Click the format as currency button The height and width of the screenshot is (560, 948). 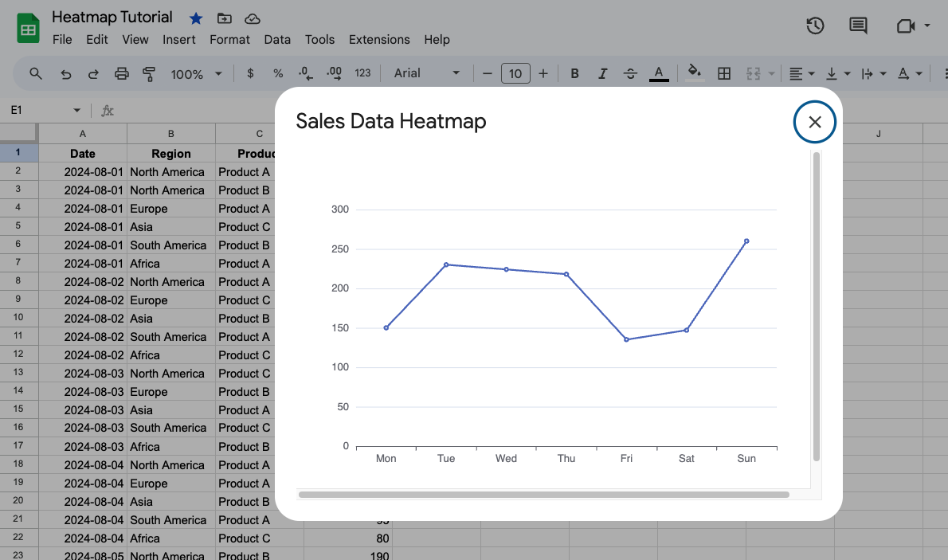tap(250, 73)
